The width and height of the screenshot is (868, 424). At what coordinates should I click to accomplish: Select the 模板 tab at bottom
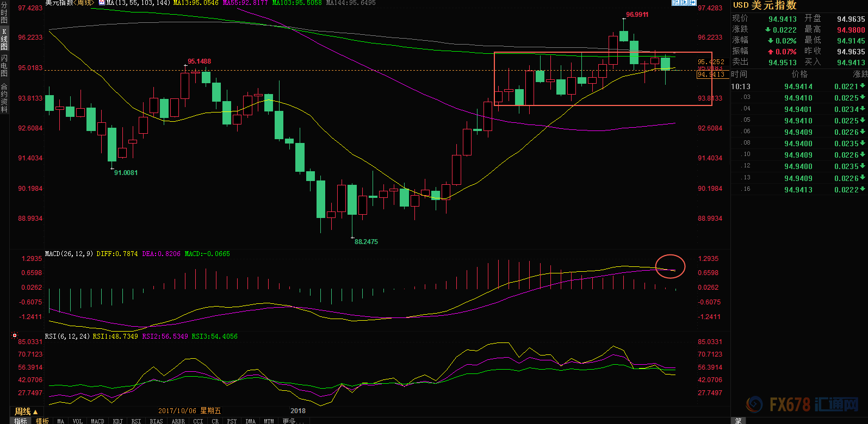(x=42, y=421)
